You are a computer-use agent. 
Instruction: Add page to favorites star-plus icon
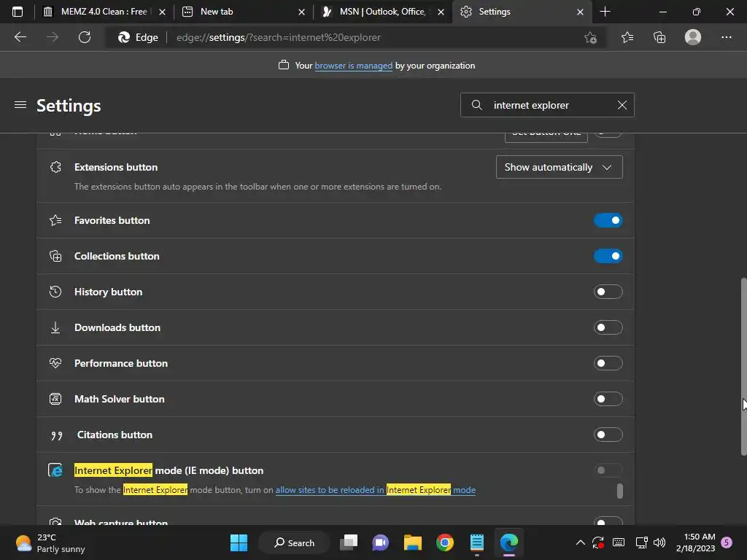click(590, 38)
